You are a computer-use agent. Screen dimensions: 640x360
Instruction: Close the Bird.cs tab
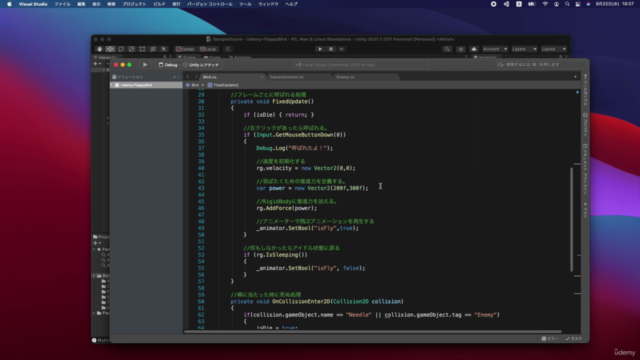coord(262,77)
